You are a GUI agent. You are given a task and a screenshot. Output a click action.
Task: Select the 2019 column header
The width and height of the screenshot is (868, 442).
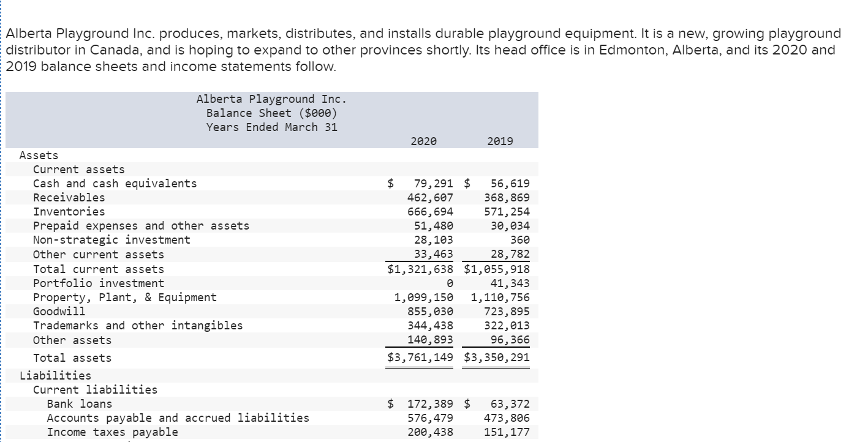500,141
